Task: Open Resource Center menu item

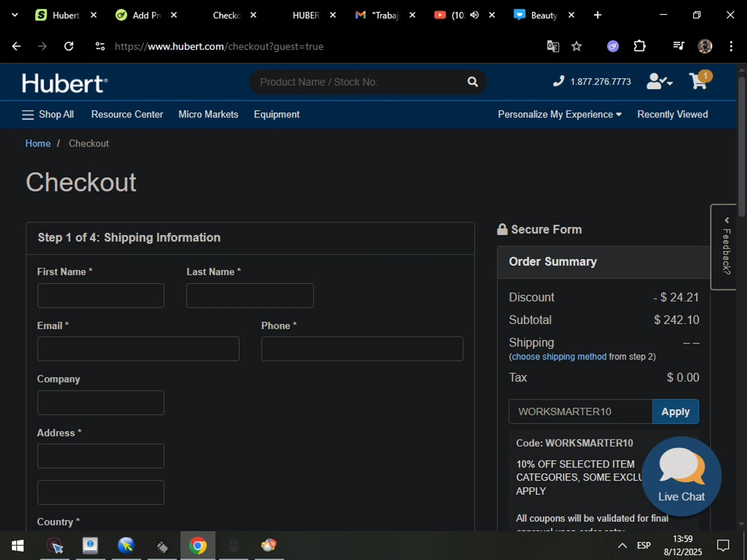Action: [x=127, y=114]
